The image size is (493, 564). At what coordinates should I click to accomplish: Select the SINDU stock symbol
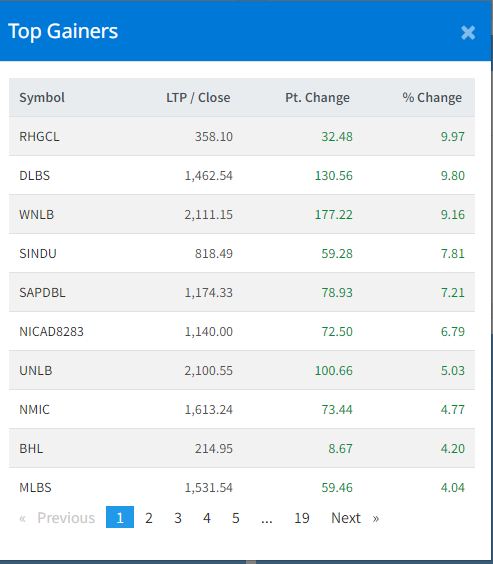(x=38, y=254)
